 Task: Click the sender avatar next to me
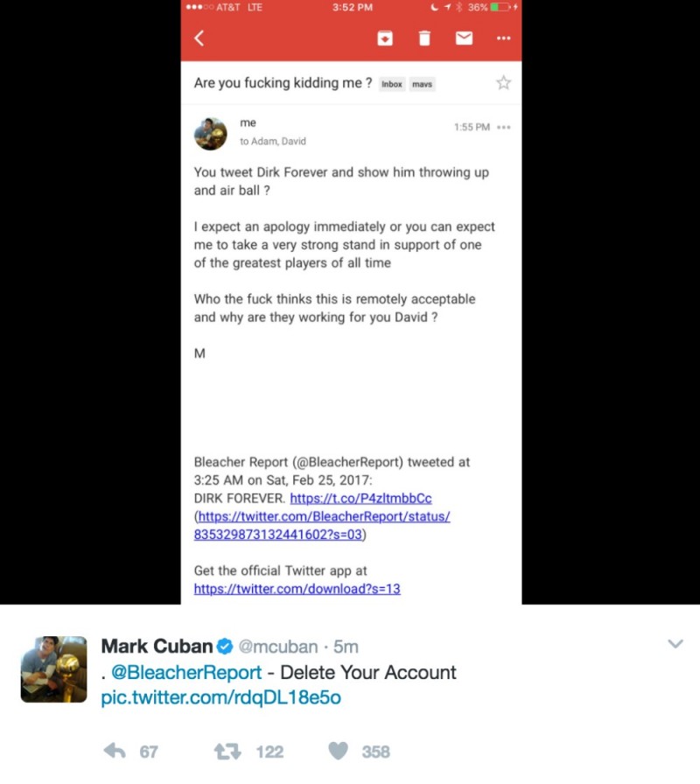[211, 134]
